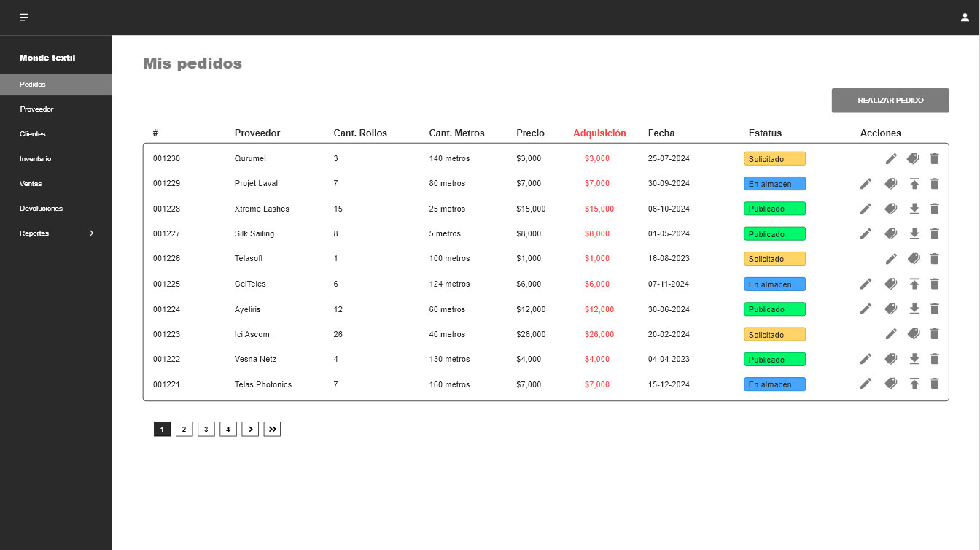Image resolution: width=980 pixels, height=550 pixels.
Task: Click Publicado status of order 001228
Action: 774,209
